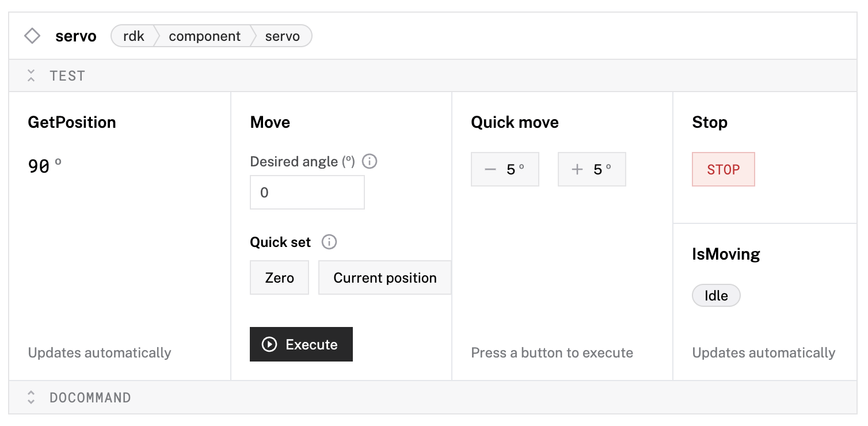Click the Desired angle info icon
Image resolution: width=868 pixels, height=426 pixels.
click(370, 162)
